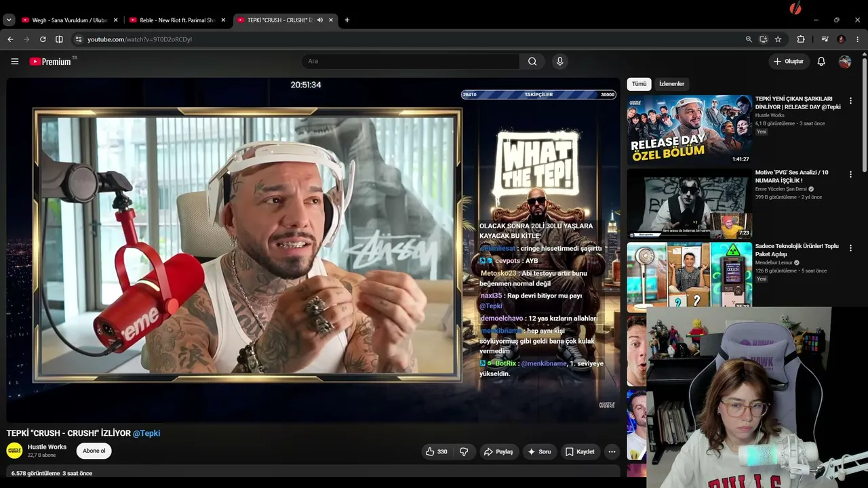This screenshot has width=868, height=488.
Task: Click the install app icon in address bar
Action: coord(763,39)
